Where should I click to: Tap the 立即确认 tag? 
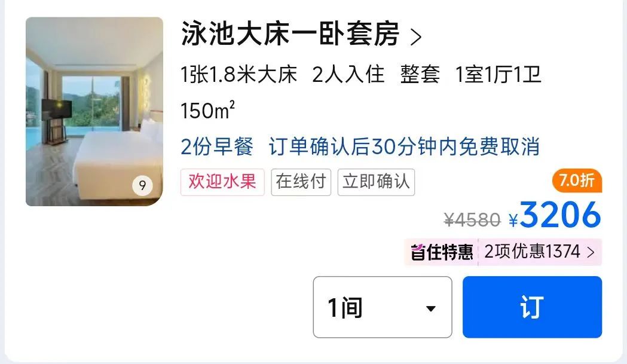click(x=376, y=182)
